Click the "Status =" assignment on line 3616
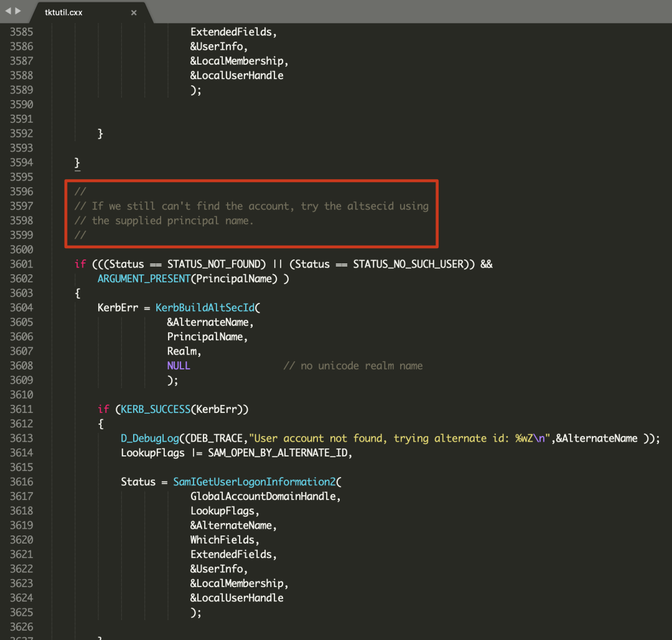The height and width of the screenshot is (640, 672). [144, 481]
